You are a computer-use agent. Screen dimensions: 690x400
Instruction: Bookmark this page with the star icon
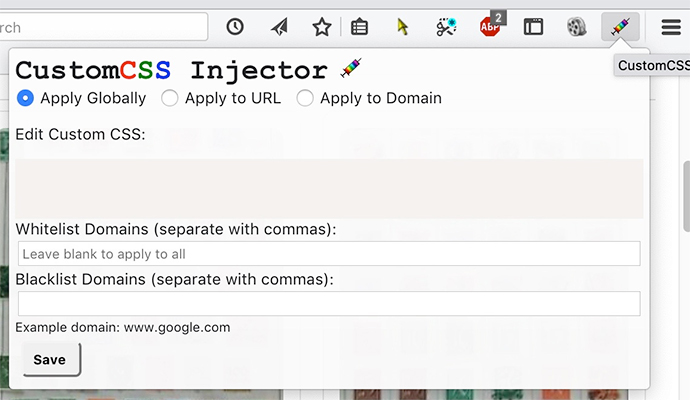point(322,27)
